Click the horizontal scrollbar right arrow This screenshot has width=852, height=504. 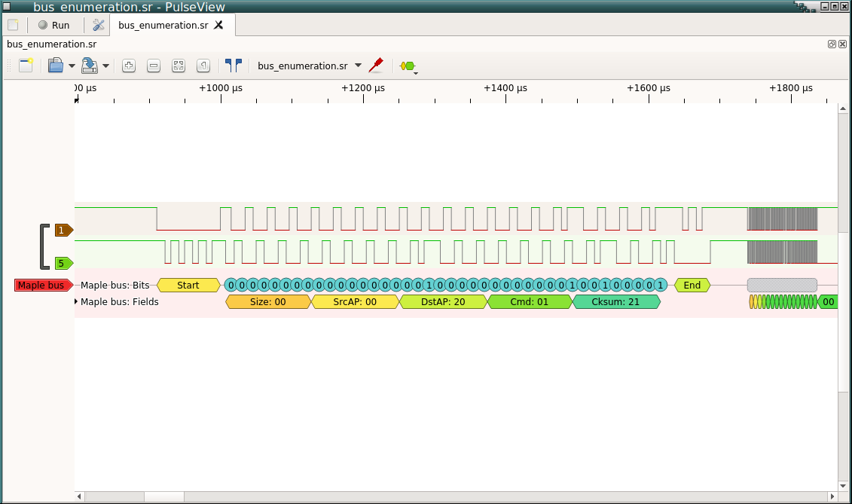point(832,496)
